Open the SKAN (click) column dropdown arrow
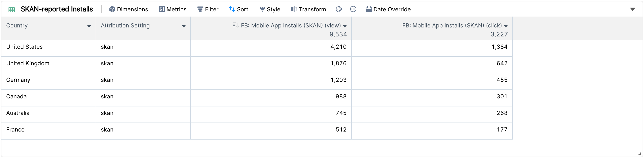The height and width of the screenshot is (158, 644). point(506,26)
